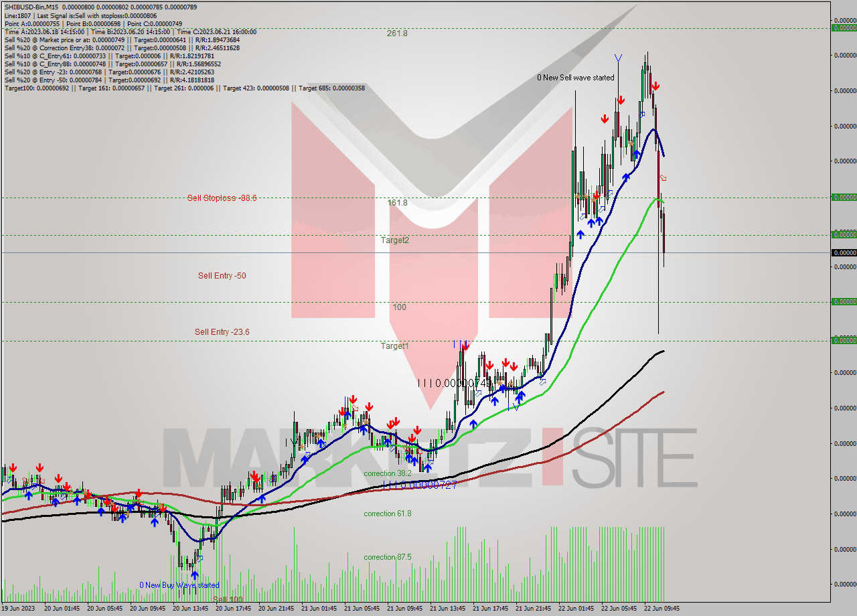857x616 pixels.
Task: Click the black current-price tag on price axis
Action: (x=844, y=252)
